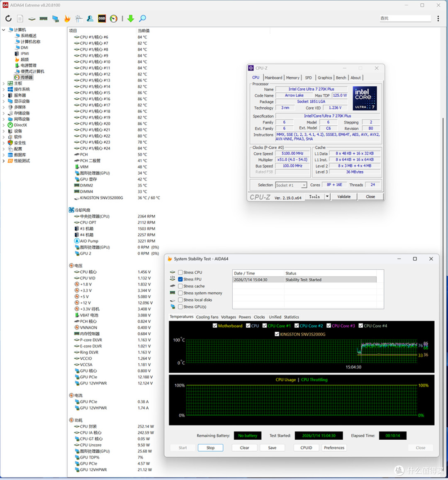Viewport: 448px width, 480px height.
Task: Click the 查找 search field in AIDA64
Action: point(405,18)
